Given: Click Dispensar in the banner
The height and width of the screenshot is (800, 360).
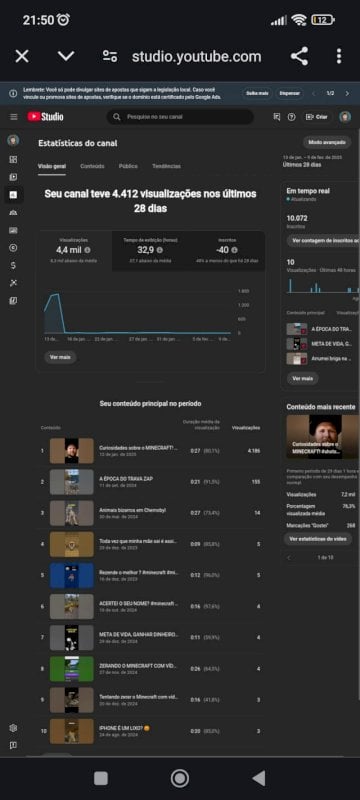Looking at the screenshot, I should 289,93.
